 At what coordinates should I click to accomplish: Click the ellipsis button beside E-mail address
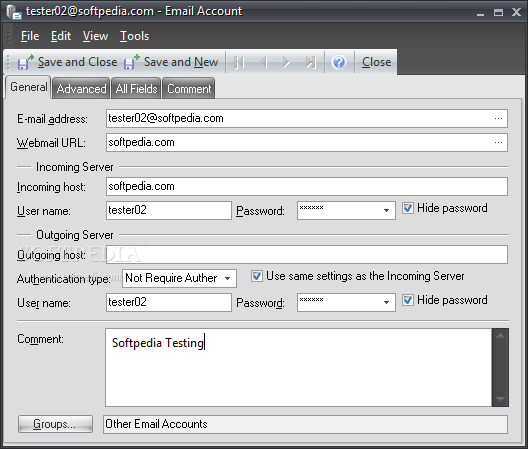click(x=498, y=119)
